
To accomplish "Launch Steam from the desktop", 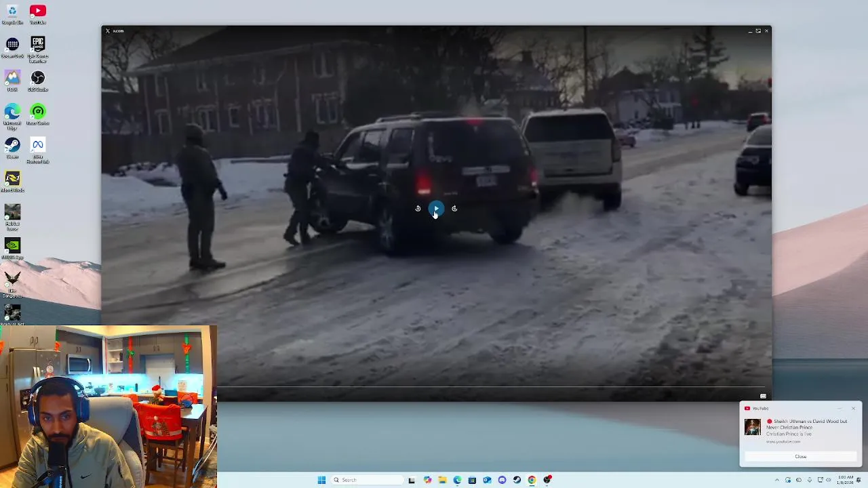I will click(x=12, y=148).
